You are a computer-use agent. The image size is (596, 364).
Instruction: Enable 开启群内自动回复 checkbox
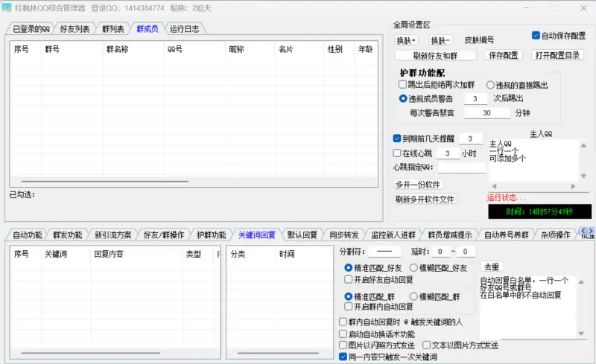(349, 306)
